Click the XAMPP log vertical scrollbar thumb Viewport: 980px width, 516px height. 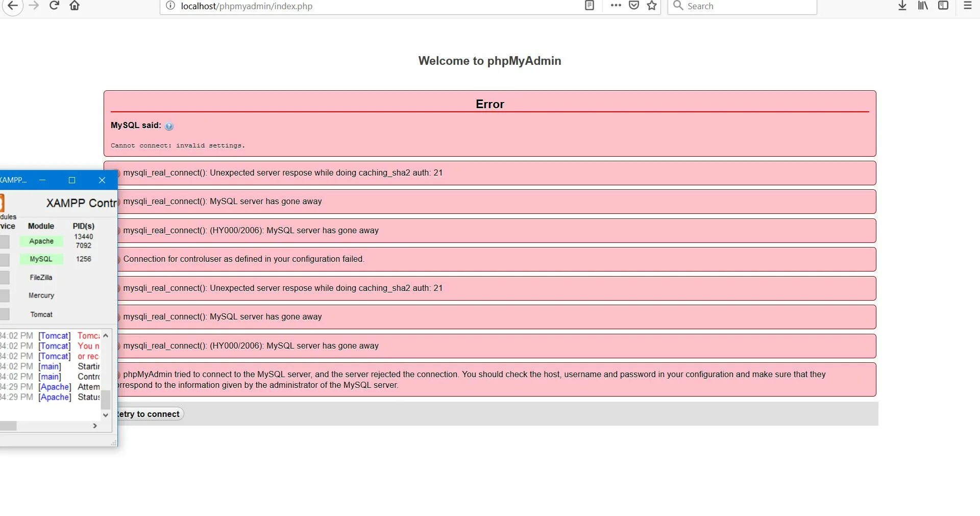pos(106,400)
